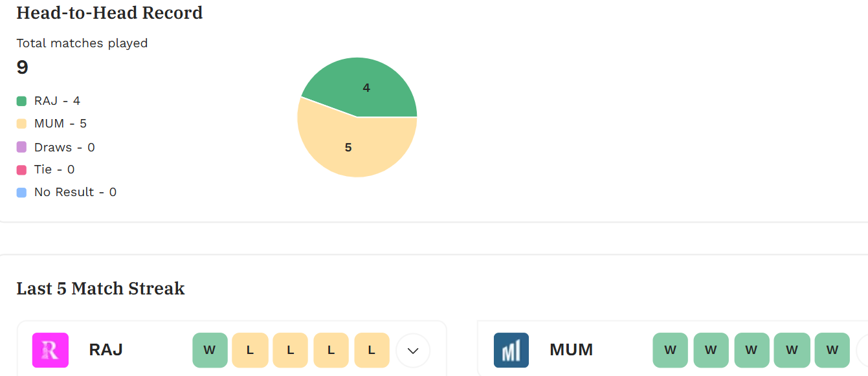
Task: Toggle the purple Draws legend marker
Action: tap(21, 147)
